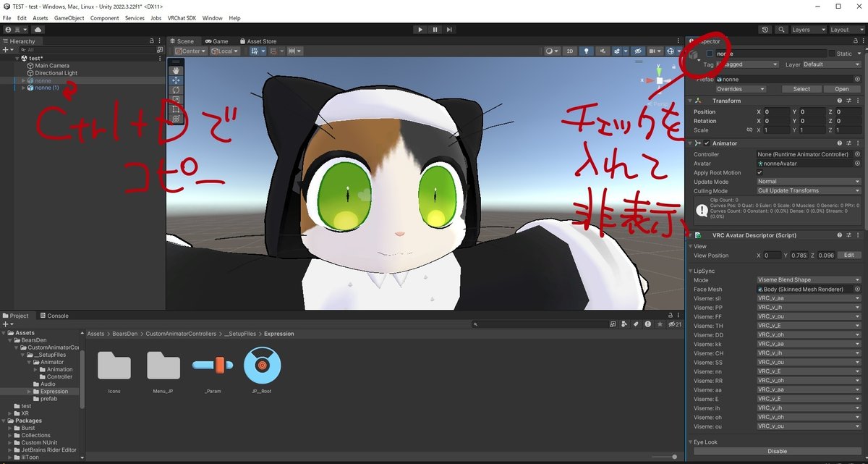Pick Controller object via circle picker
868x464 pixels.
pyautogui.click(x=858, y=154)
